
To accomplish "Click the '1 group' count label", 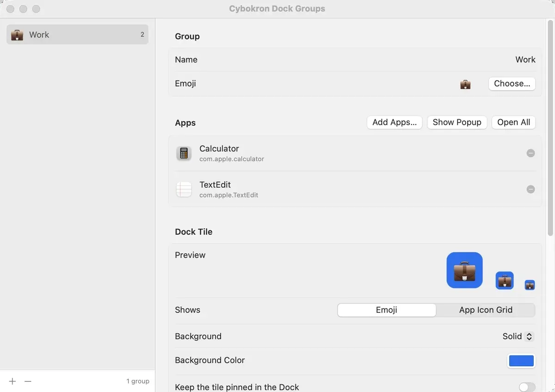I will coord(138,381).
